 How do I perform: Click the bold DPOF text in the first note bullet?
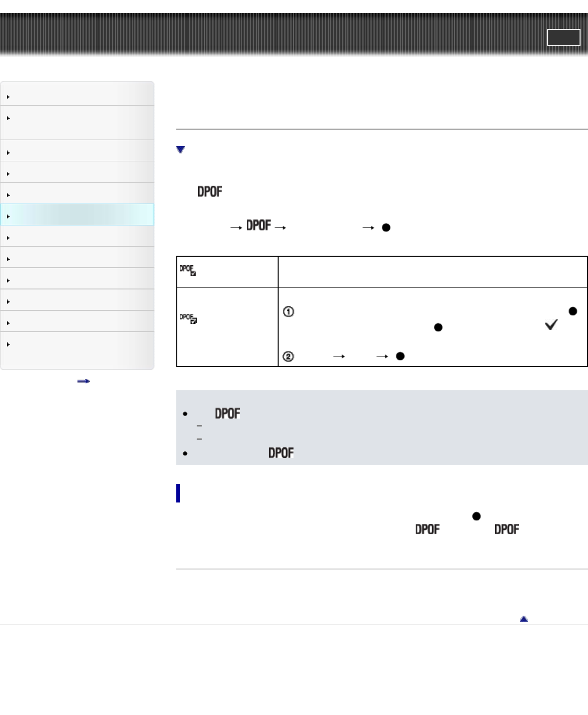click(227, 414)
